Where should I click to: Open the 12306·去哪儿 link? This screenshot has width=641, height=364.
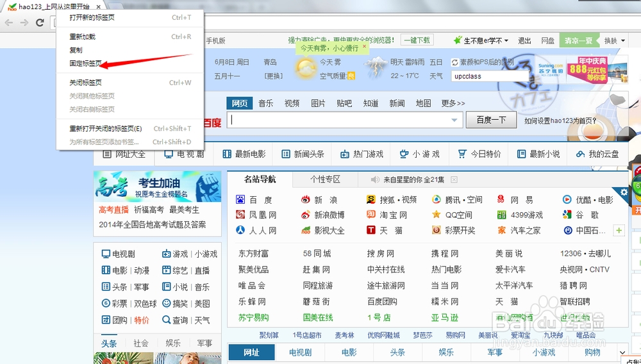point(585,253)
